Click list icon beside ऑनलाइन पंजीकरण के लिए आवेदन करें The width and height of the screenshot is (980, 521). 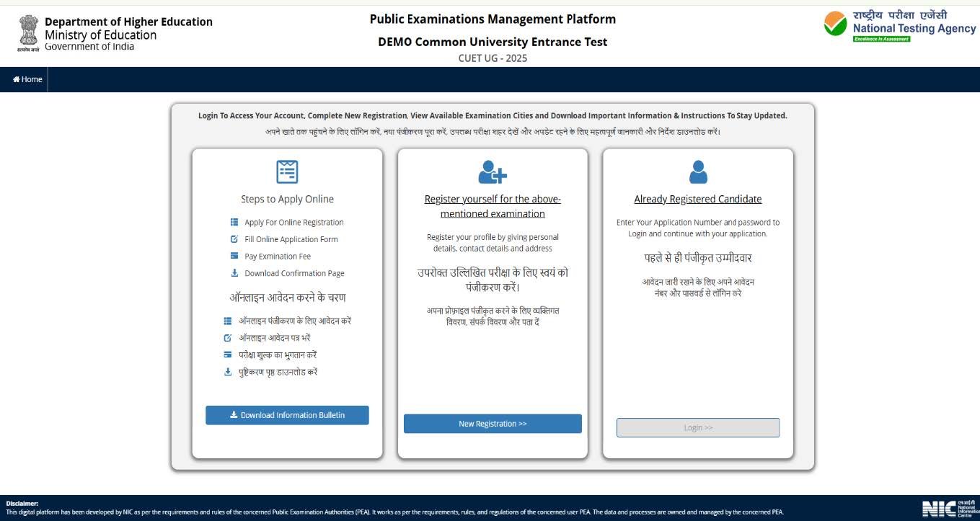(228, 321)
